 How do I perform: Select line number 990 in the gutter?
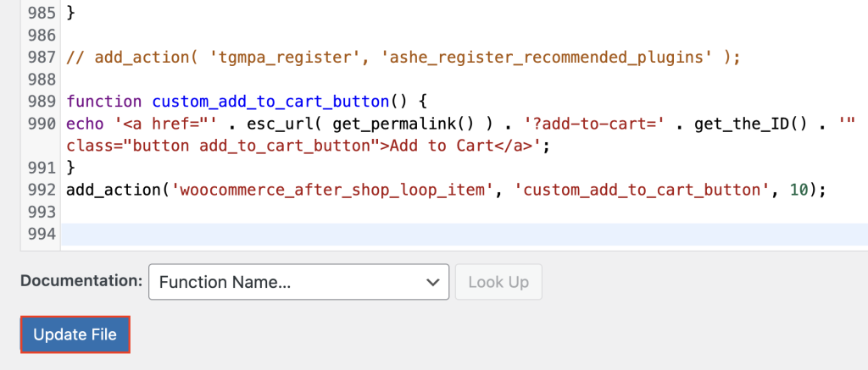coord(41,124)
